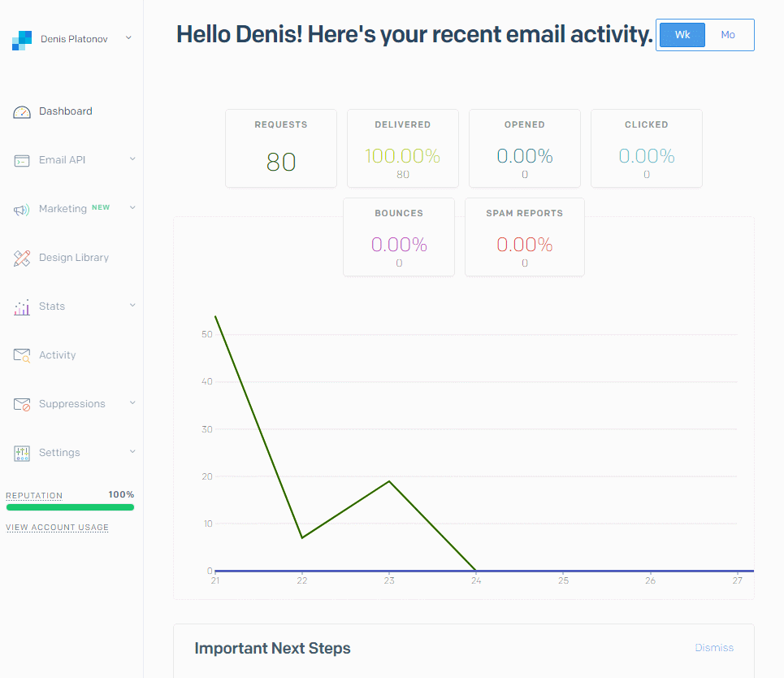Dismiss the Important Next Steps panel
Image resolution: width=784 pixels, height=678 pixels.
(713, 648)
